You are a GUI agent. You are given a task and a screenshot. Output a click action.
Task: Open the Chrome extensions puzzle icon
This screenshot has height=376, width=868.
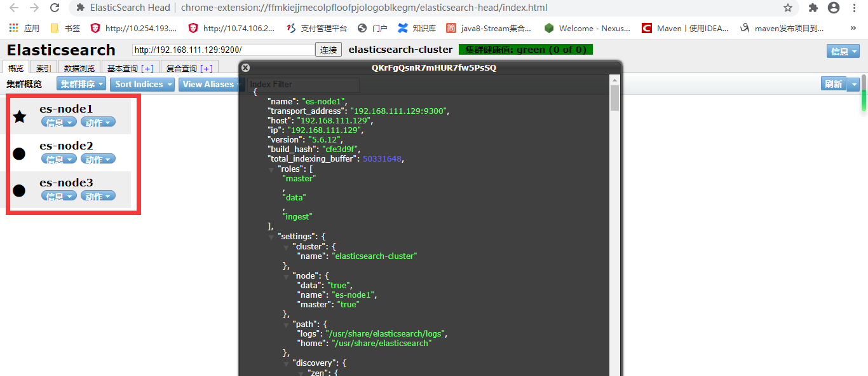[813, 8]
